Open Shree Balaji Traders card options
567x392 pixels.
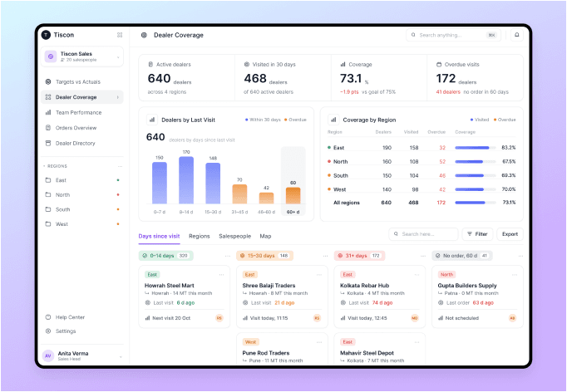coord(319,275)
